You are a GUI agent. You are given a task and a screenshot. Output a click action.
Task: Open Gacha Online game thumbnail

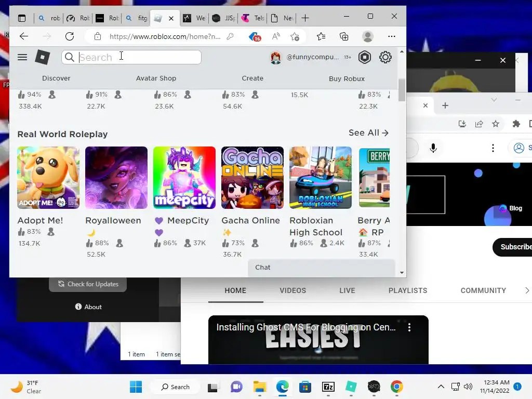tap(252, 178)
